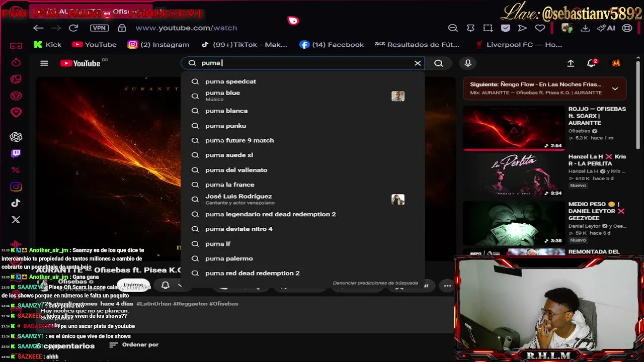Clear the YouTube search text
The width and height of the screenshot is (644, 362).
pos(418,63)
